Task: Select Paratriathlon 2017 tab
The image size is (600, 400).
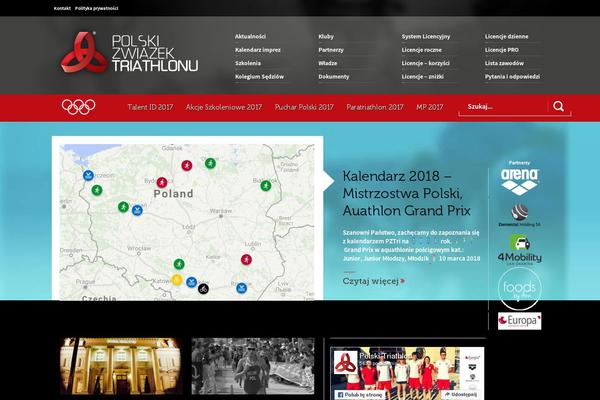Action: [375, 107]
